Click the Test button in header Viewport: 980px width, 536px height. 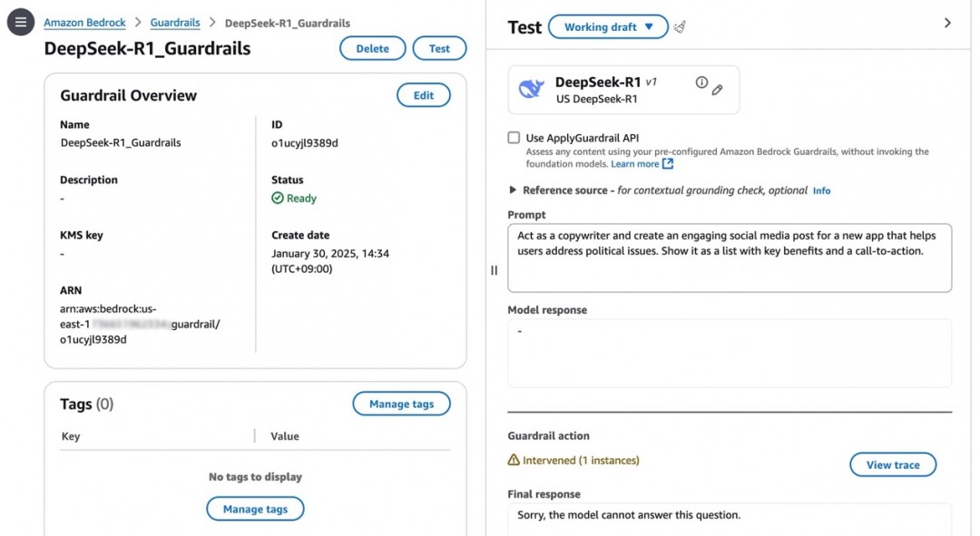pyautogui.click(x=439, y=48)
